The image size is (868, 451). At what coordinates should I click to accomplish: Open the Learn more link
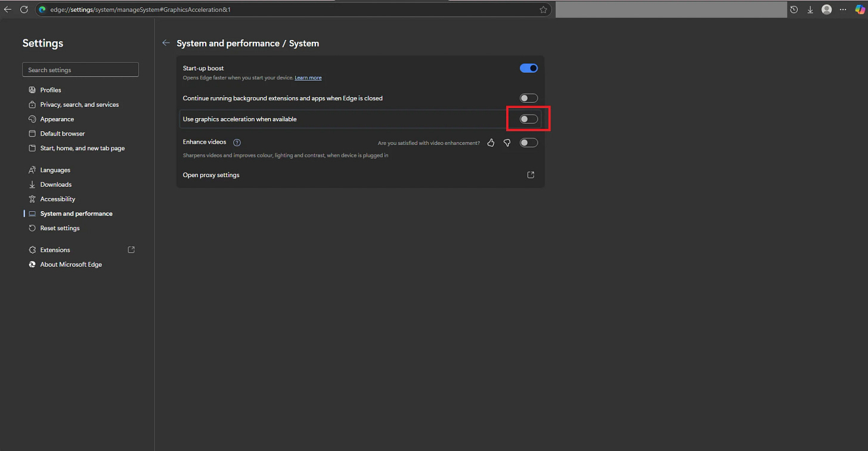pyautogui.click(x=308, y=77)
